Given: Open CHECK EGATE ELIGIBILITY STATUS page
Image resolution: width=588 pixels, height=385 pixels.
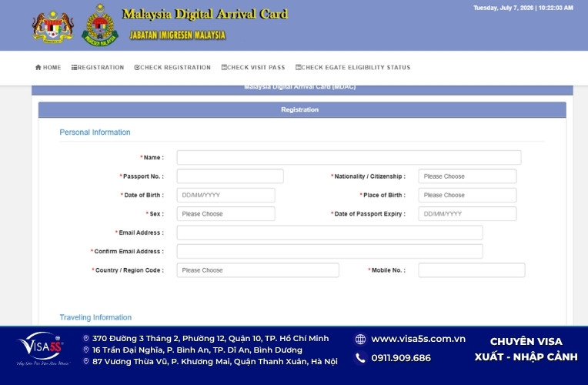Looking at the screenshot, I should coord(352,68).
